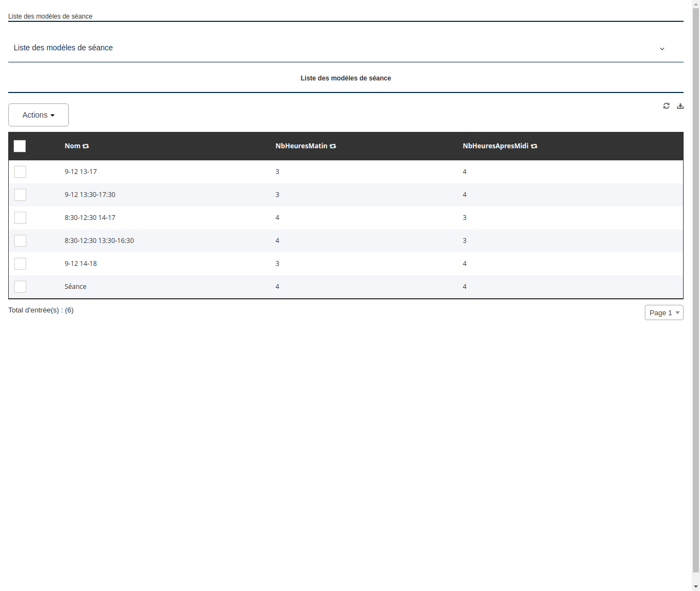Click the Actions dropdown arrow icon
700x591 pixels.
tap(52, 115)
